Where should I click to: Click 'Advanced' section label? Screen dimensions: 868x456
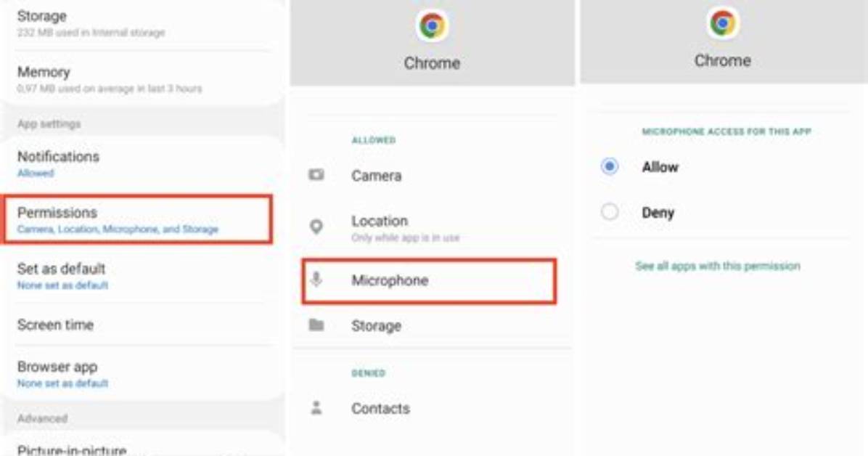42,418
